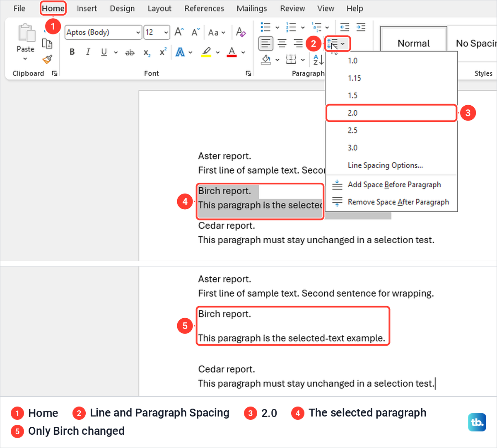The width and height of the screenshot is (497, 448).
Task: Expand the Paste options arrow
Action: coord(25,59)
